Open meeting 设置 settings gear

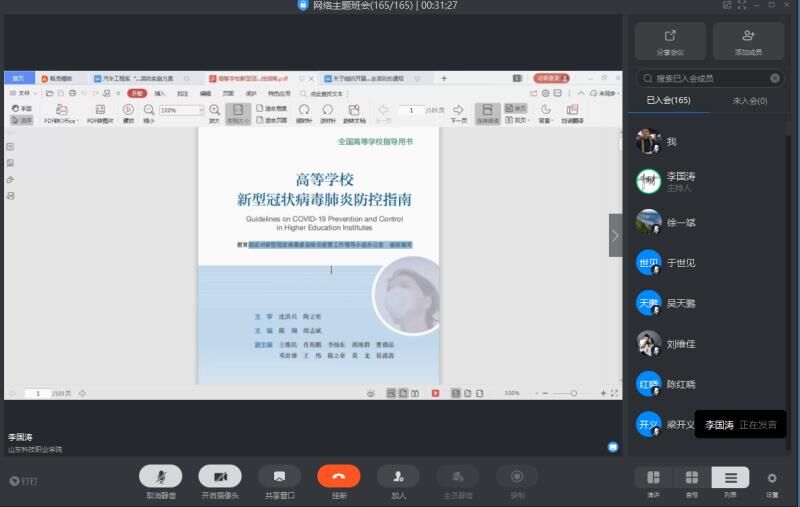pos(772,478)
